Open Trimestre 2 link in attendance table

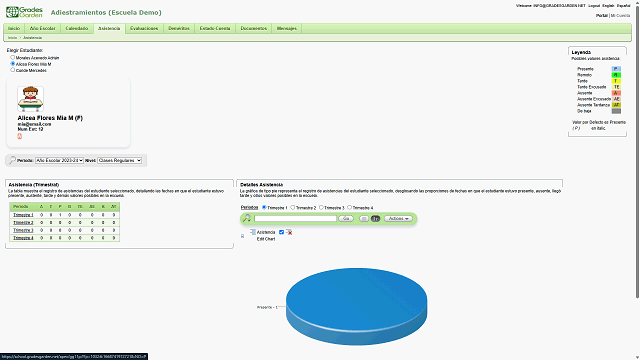point(23,222)
